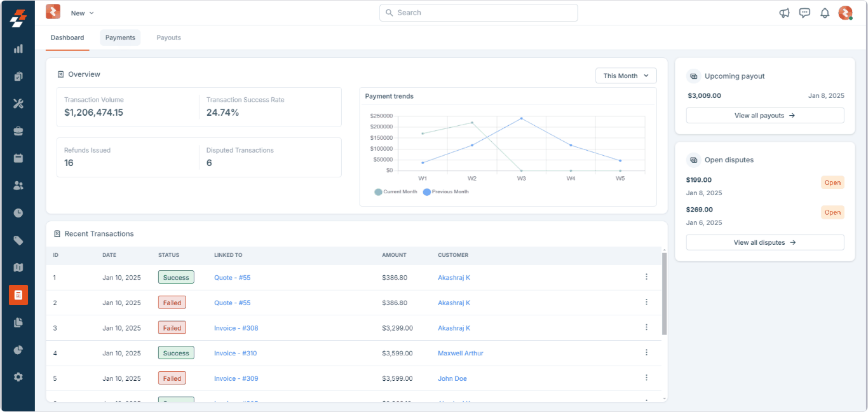Switch to the Payments tab
Image resolution: width=868 pixels, height=412 pixels.
pyautogui.click(x=120, y=38)
